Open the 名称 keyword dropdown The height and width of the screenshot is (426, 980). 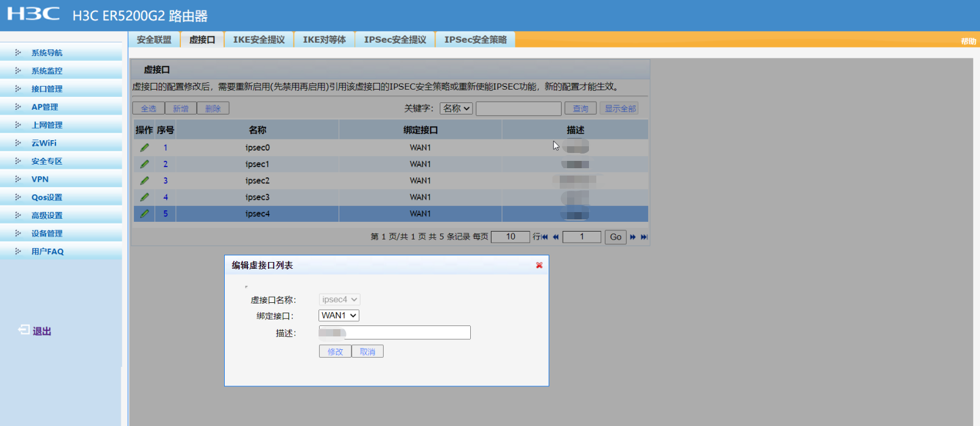(456, 108)
